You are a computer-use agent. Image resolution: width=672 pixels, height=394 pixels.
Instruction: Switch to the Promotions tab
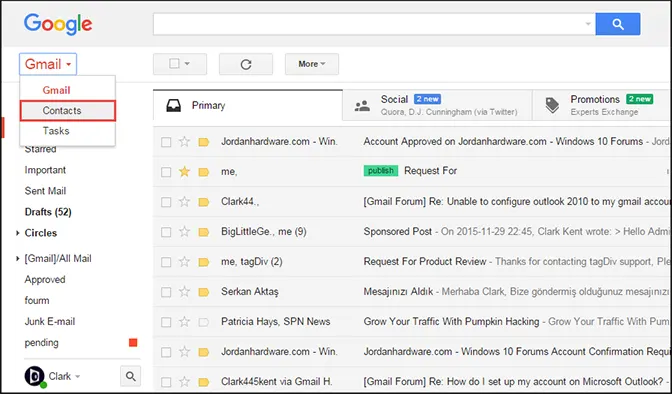click(x=602, y=105)
